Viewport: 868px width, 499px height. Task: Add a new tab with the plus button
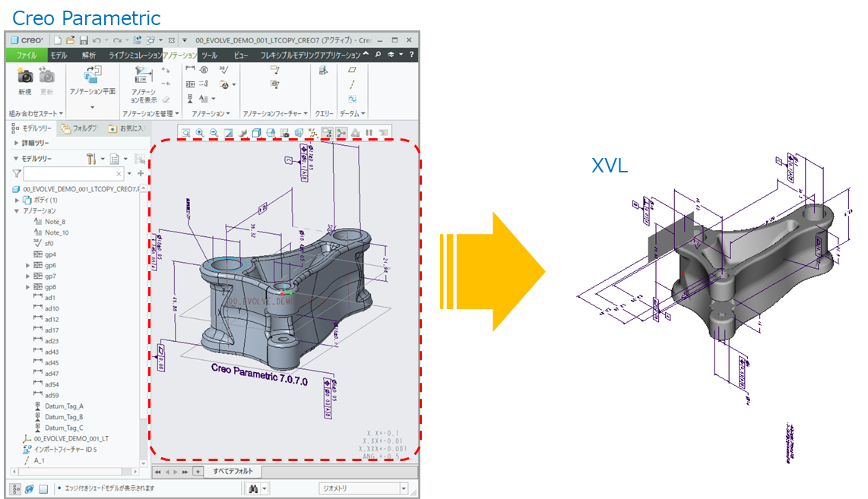point(198,472)
